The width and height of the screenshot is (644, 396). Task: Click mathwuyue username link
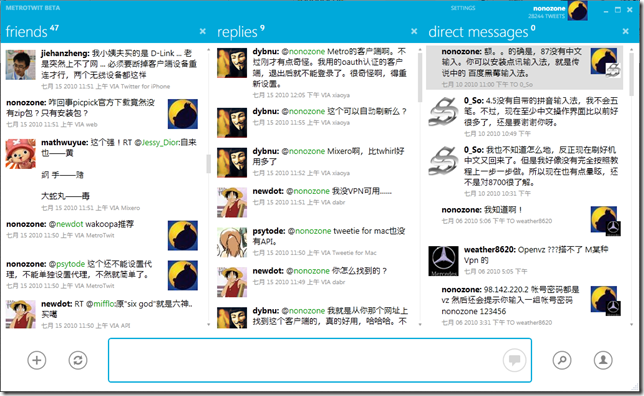tap(64, 143)
